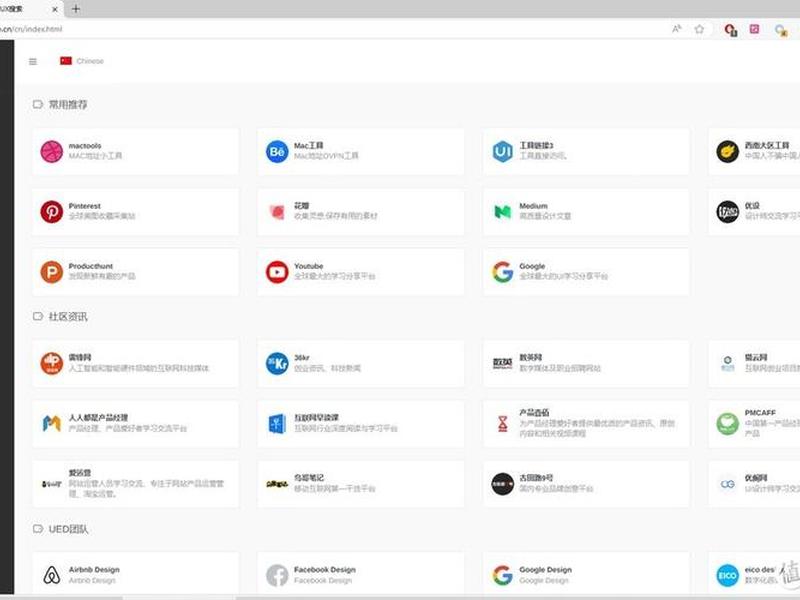Click the green PMCAFF icon
Viewport: 800px width, 600px height.
(x=728, y=423)
